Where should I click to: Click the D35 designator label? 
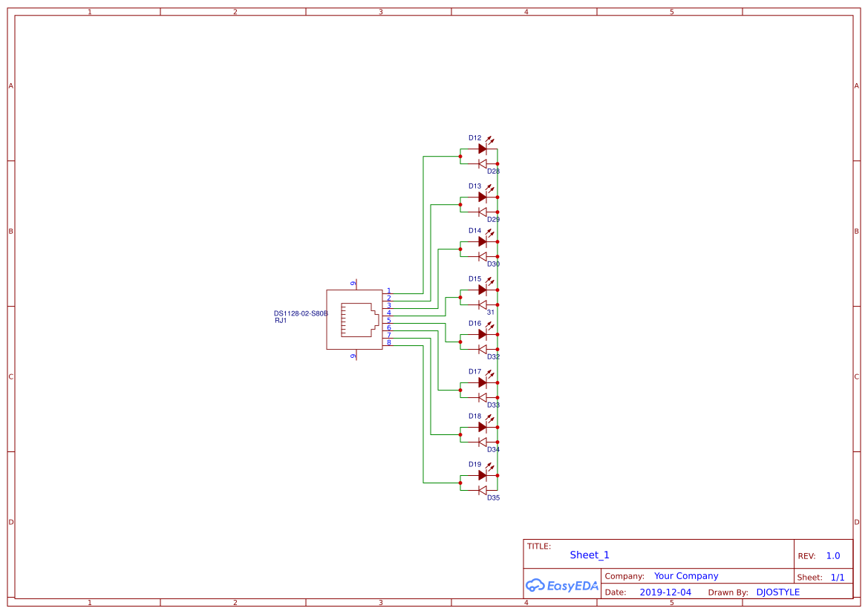pos(493,497)
